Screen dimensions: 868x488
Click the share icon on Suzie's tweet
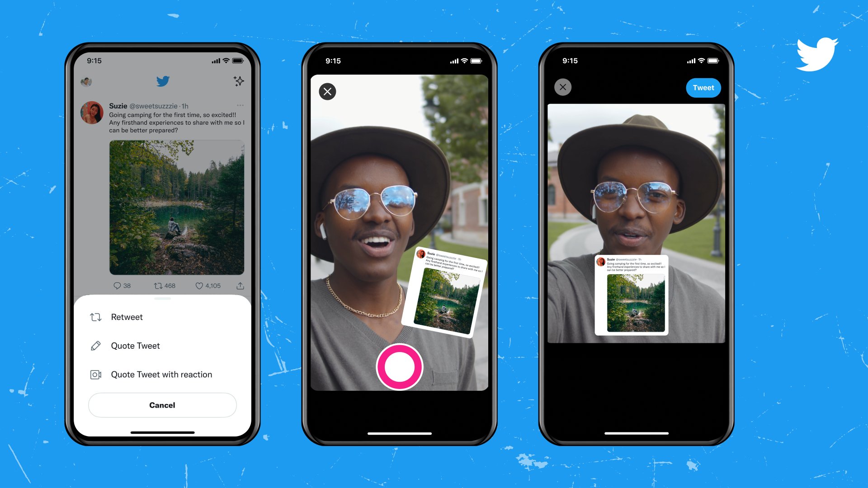click(x=239, y=286)
